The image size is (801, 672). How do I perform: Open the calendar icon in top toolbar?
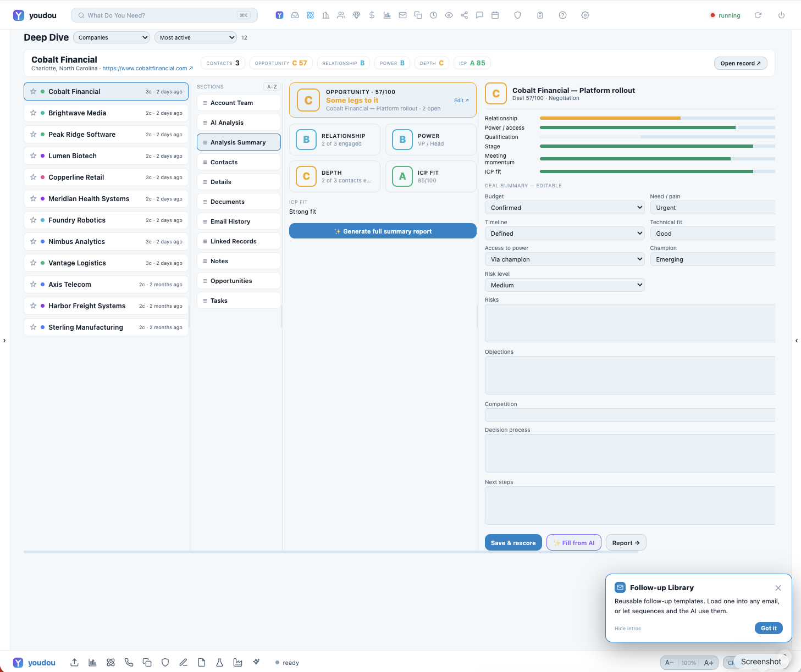pyautogui.click(x=495, y=15)
